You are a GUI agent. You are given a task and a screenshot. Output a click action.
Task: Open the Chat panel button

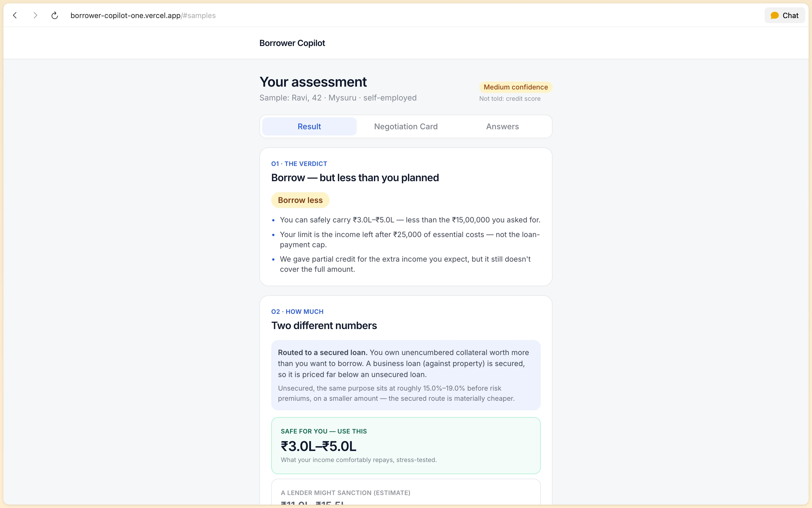point(784,16)
